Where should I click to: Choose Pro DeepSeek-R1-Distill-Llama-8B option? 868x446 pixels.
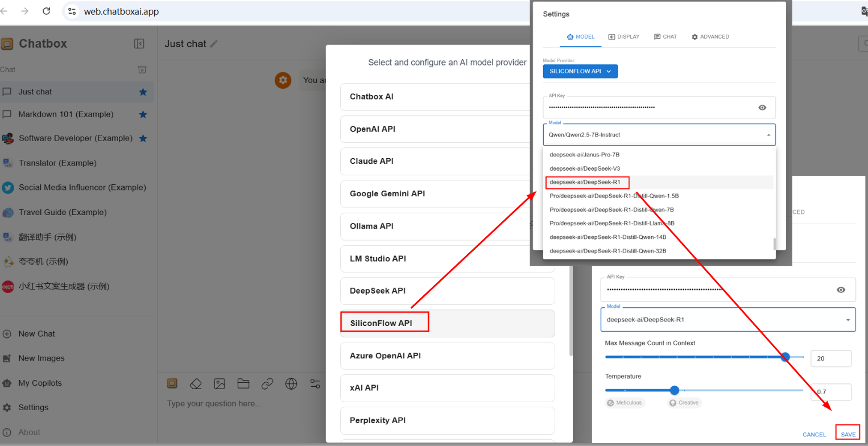(659, 223)
